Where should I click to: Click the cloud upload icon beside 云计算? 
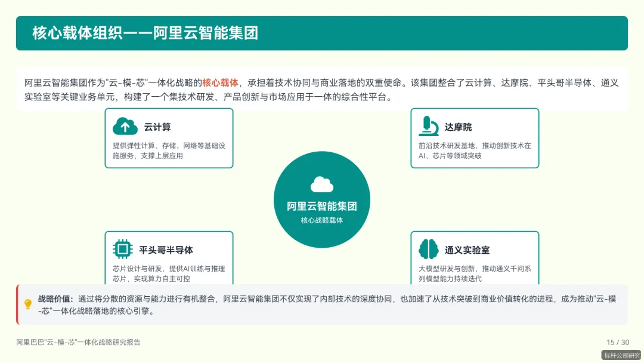point(125,126)
